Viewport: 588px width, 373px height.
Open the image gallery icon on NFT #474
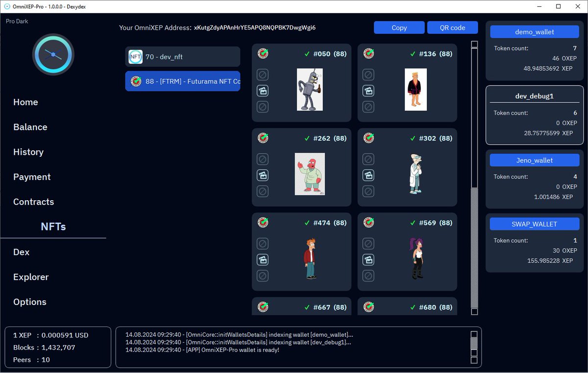point(263,259)
